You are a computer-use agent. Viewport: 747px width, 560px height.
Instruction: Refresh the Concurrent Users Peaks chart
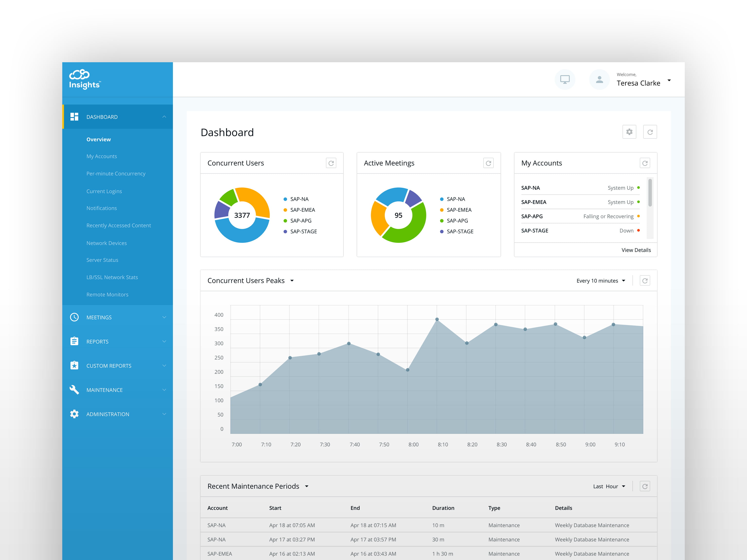tap(645, 280)
